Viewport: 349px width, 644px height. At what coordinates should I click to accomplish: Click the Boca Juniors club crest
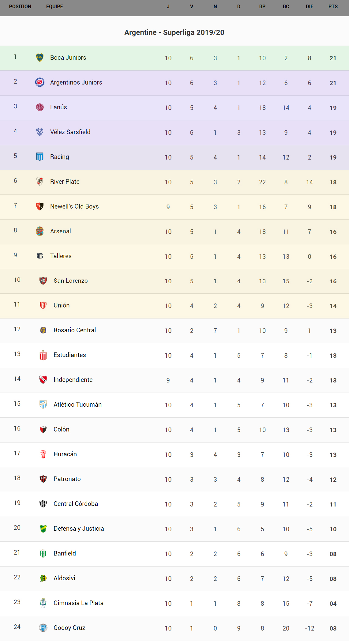point(40,58)
